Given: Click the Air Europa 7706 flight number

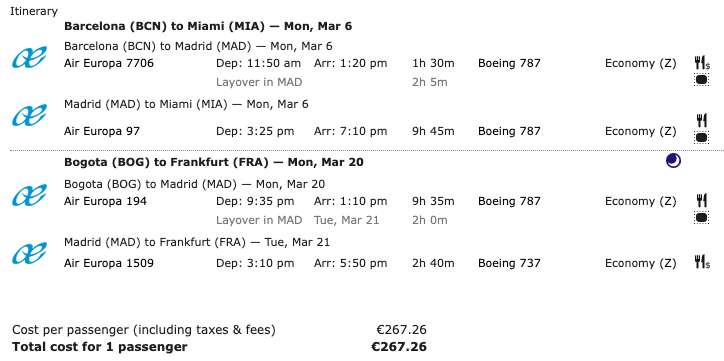Looking at the screenshot, I should (109, 63).
